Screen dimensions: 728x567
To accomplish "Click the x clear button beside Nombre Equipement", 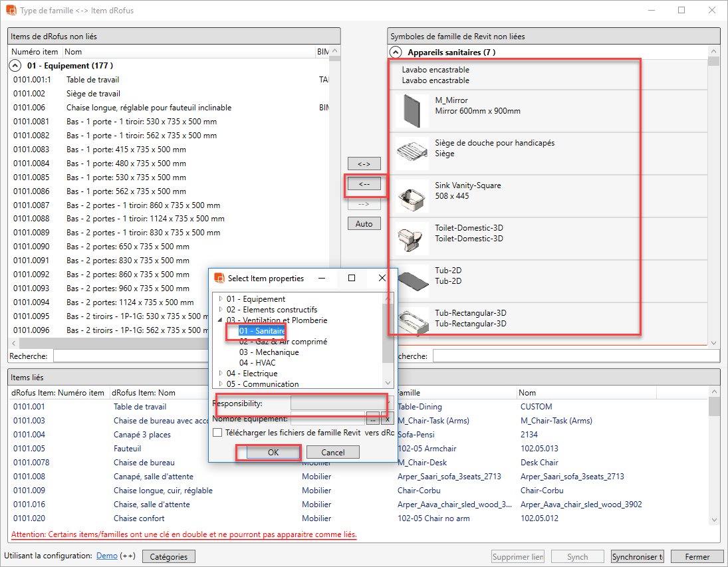I will [388, 419].
